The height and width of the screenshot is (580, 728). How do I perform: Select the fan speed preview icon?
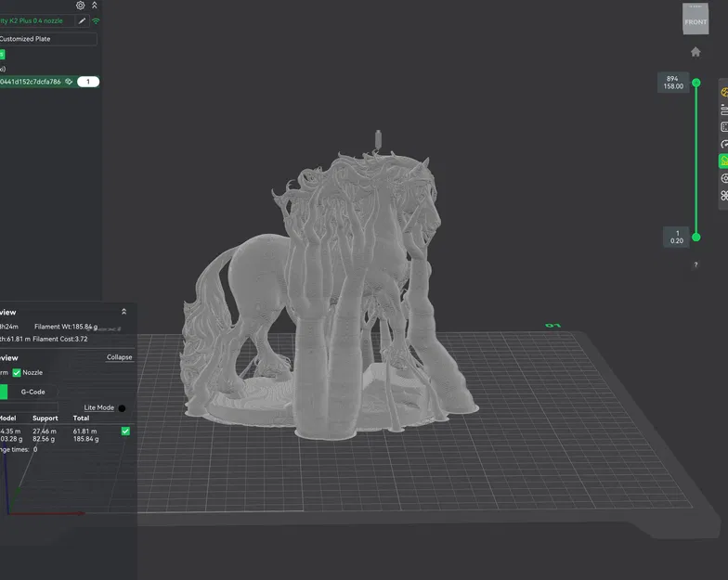tap(724, 195)
